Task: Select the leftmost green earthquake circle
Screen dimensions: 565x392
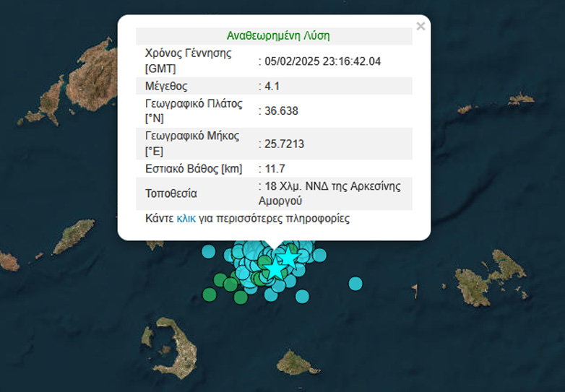Action: coord(210,294)
